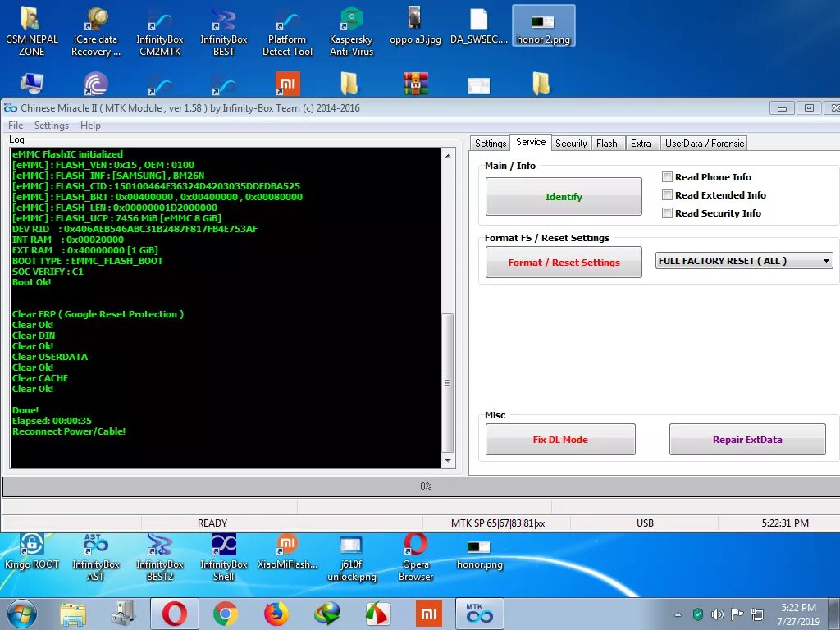Enable Read Phone Info checkbox
This screenshot has width=840, height=630.
667,177
